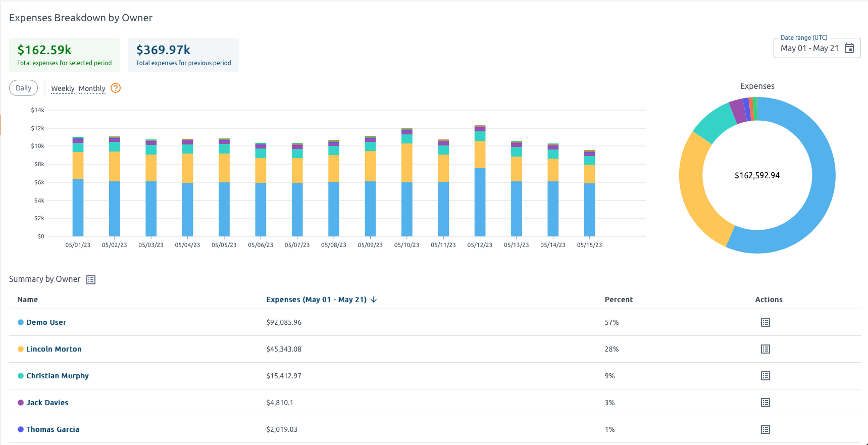Open the Lincoln Morton owner link
The image size is (868, 445).
pos(54,349)
